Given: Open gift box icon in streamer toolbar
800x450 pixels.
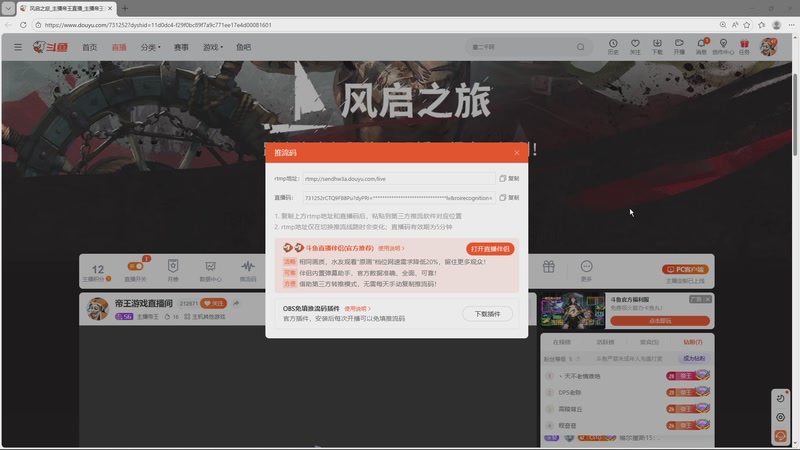Looking at the screenshot, I should tap(548, 267).
